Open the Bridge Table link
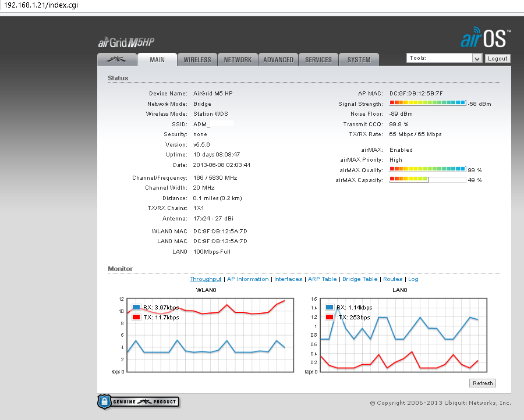This screenshot has width=524, height=420. click(x=360, y=279)
